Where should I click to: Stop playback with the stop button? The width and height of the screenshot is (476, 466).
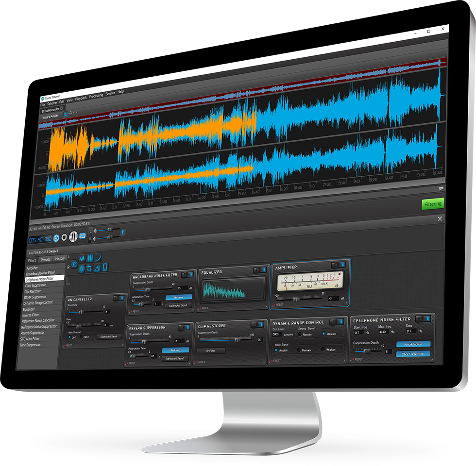coord(64,237)
